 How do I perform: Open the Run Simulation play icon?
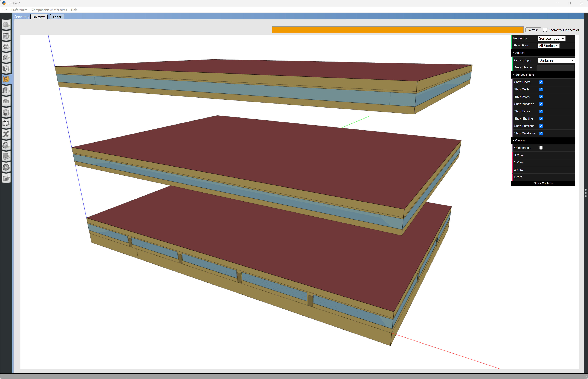click(x=6, y=167)
